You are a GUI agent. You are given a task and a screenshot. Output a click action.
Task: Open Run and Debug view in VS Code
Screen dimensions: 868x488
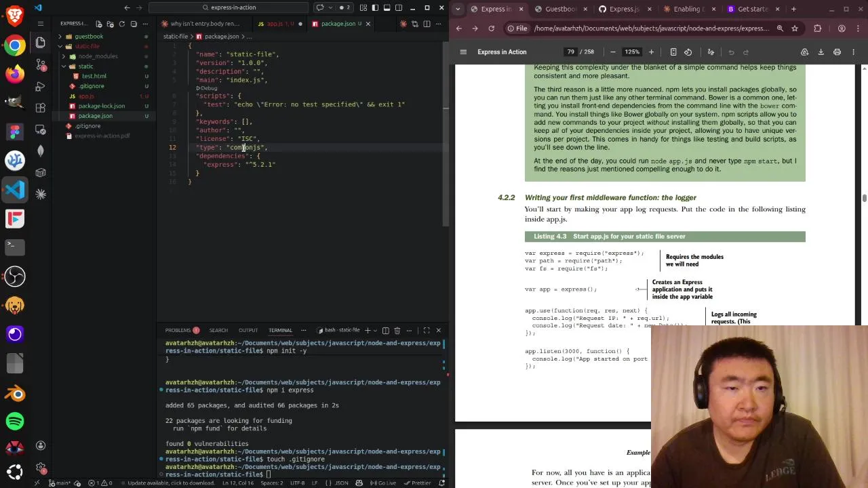click(41, 86)
